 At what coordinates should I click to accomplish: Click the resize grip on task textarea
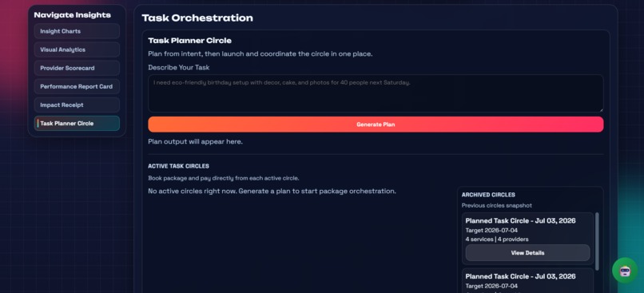click(x=601, y=110)
